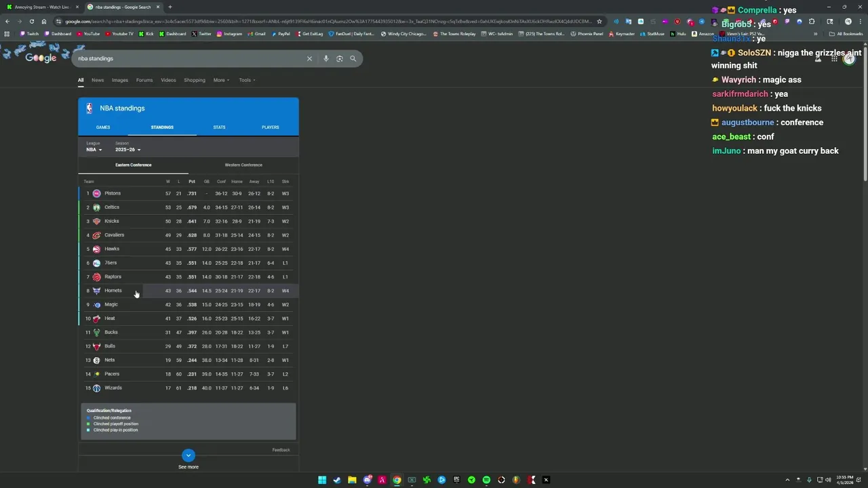Bookmark this page with star icon
Screen dimensions: 868x488
coord(599,21)
